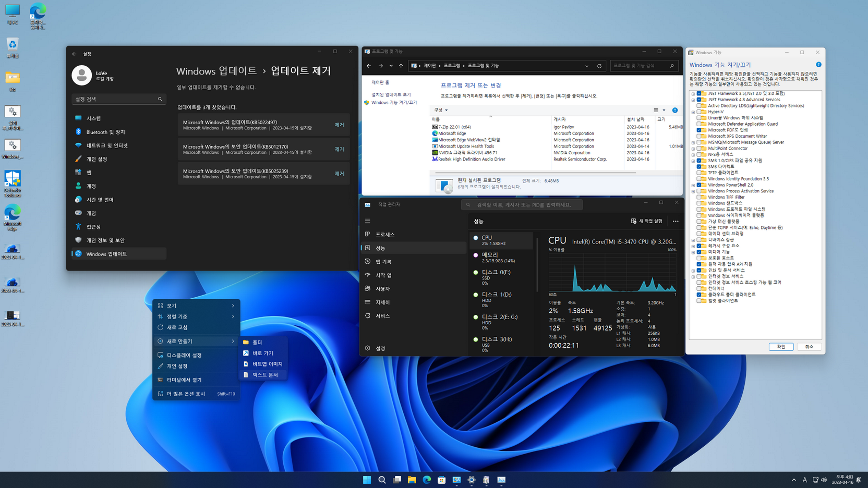Click the Settings window back arrow
Viewport: 868px width, 488px height.
(74, 54)
